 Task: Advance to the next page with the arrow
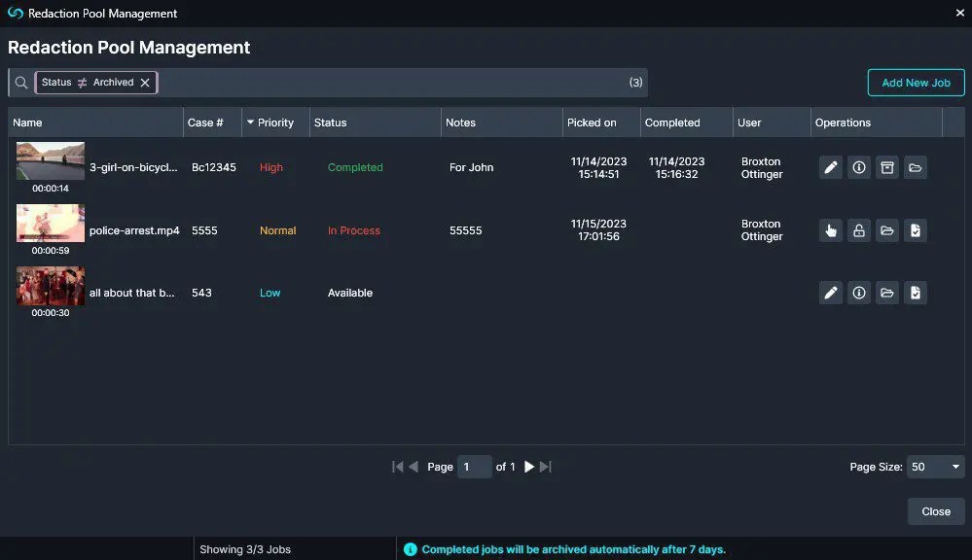528,467
